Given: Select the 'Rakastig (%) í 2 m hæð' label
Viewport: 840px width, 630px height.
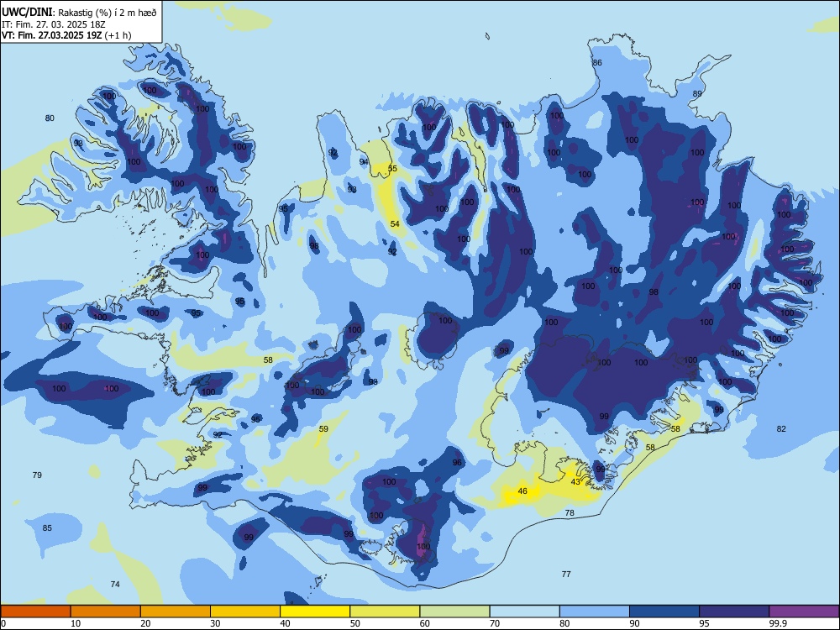Looking at the screenshot, I should tap(108, 13).
